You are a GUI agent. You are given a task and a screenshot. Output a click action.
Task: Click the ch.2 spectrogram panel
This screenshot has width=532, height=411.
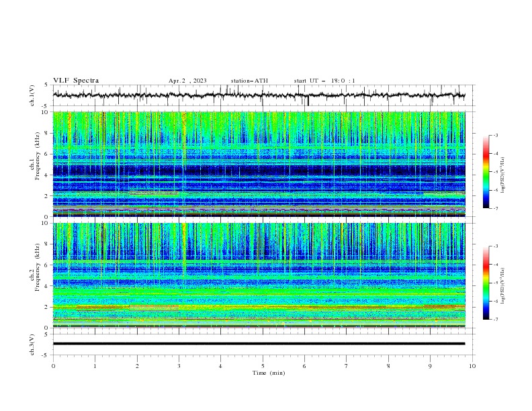(x=259, y=275)
